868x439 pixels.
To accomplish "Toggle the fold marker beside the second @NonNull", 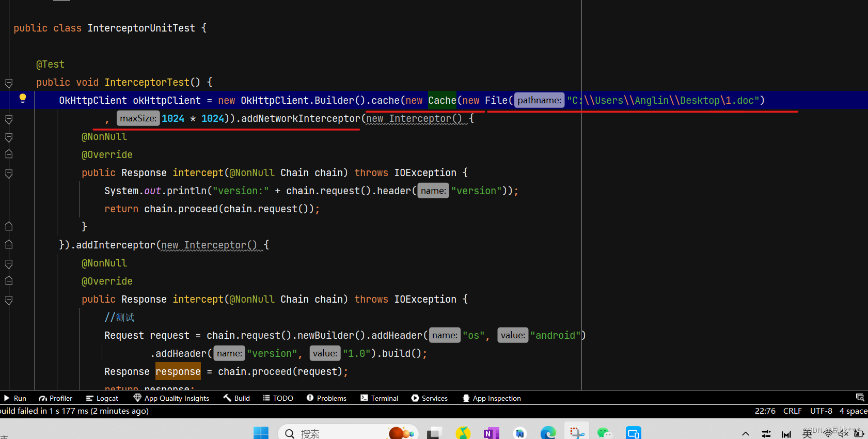I will [x=9, y=264].
